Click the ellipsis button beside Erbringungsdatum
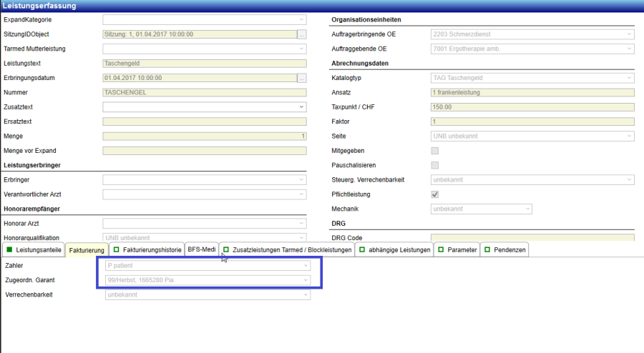 pos(302,78)
